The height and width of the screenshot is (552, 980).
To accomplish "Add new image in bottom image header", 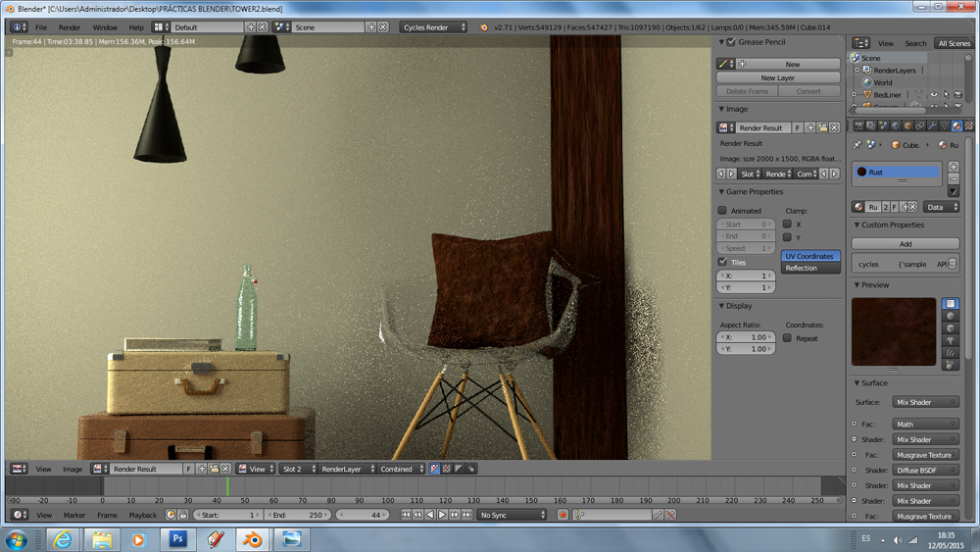I will pyautogui.click(x=202, y=469).
